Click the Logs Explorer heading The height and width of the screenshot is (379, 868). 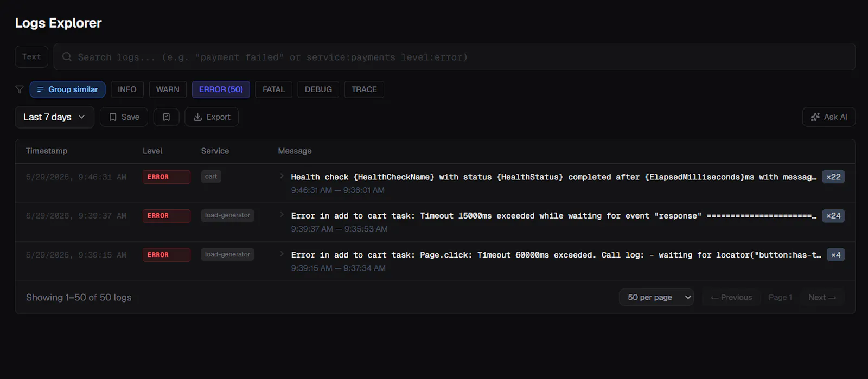[x=58, y=23]
